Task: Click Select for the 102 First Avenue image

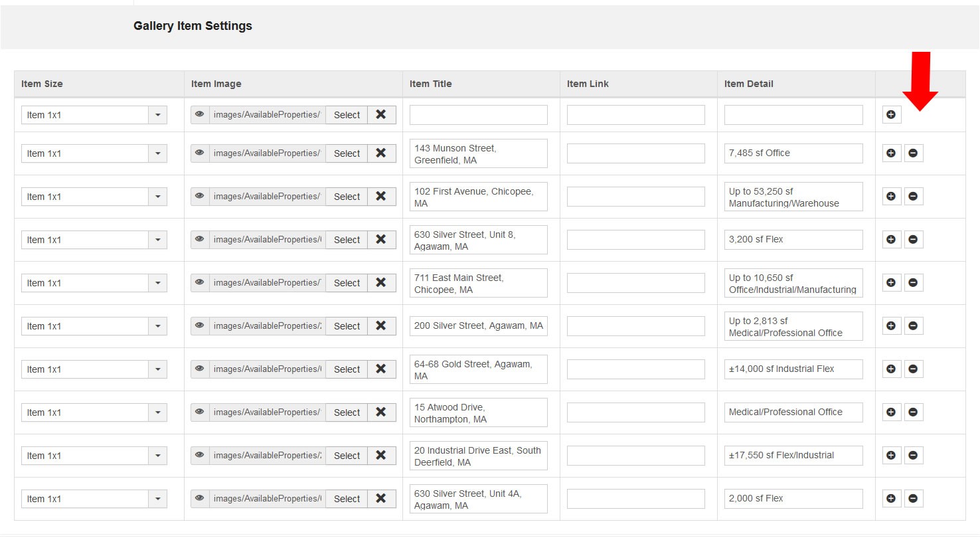Action: [347, 197]
